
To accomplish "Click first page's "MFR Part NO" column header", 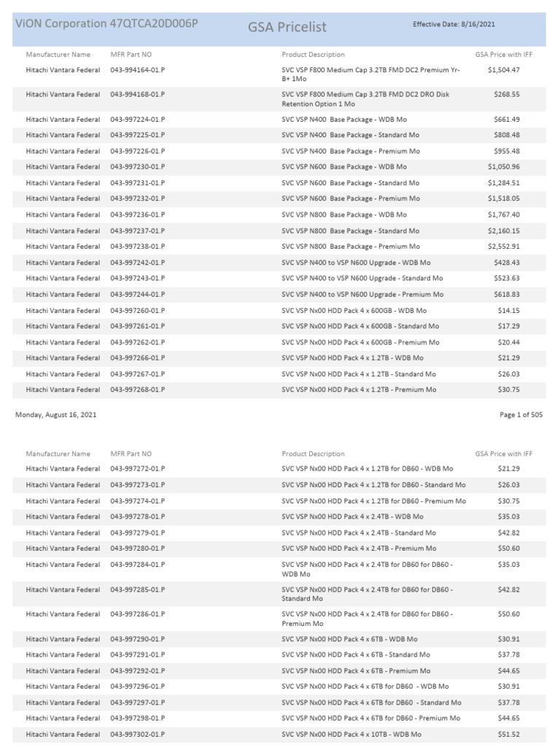I will (131, 55).
